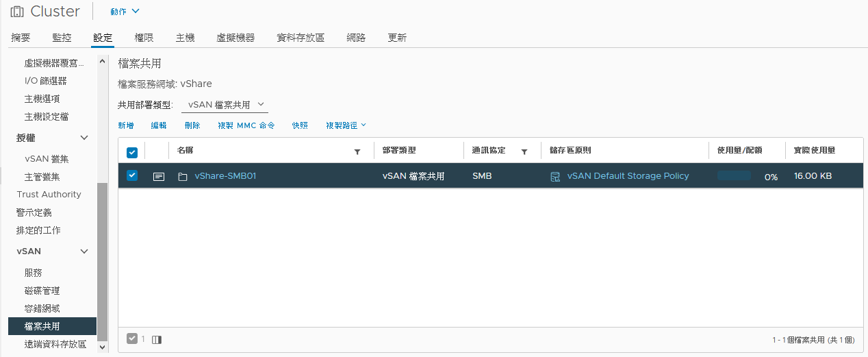
Task: Select vSAN 叢集 under 授權
Action: click(x=47, y=159)
